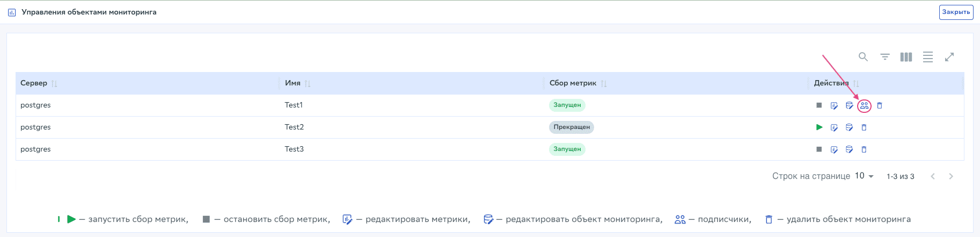This screenshot has width=980, height=237.
Task: Click the подписчики legend entry
Action: [x=713, y=219]
